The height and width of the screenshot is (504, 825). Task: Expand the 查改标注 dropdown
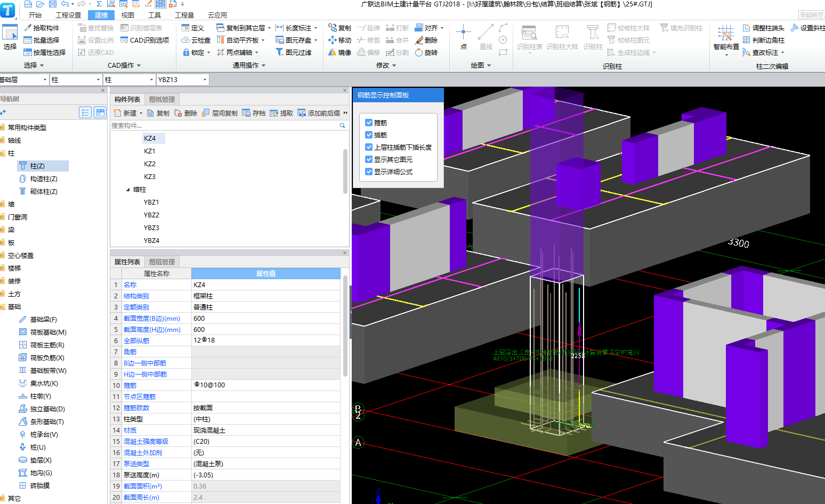pyautogui.click(x=782, y=52)
